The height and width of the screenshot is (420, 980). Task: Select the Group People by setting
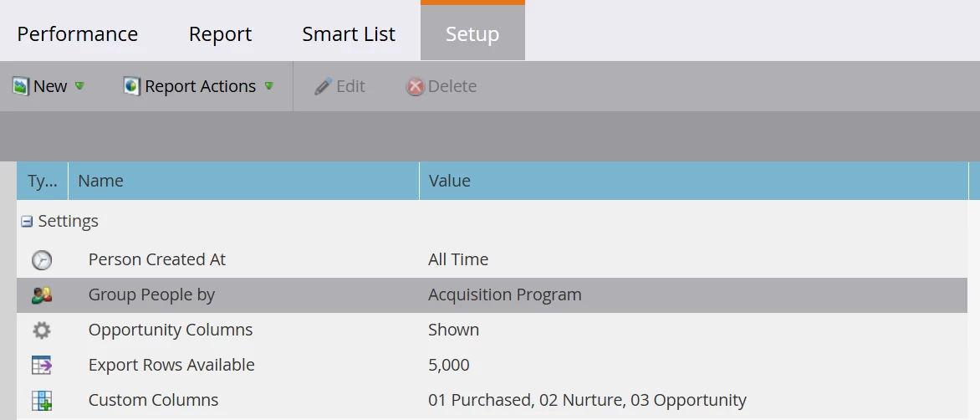(x=151, y=295)
